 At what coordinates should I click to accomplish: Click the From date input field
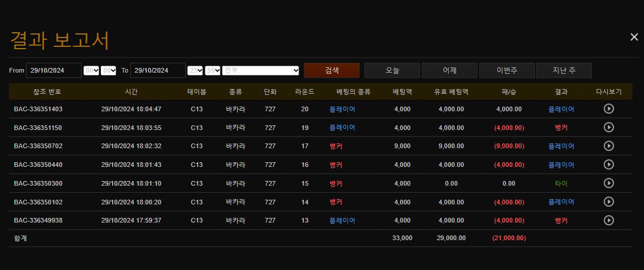[53, 70]
